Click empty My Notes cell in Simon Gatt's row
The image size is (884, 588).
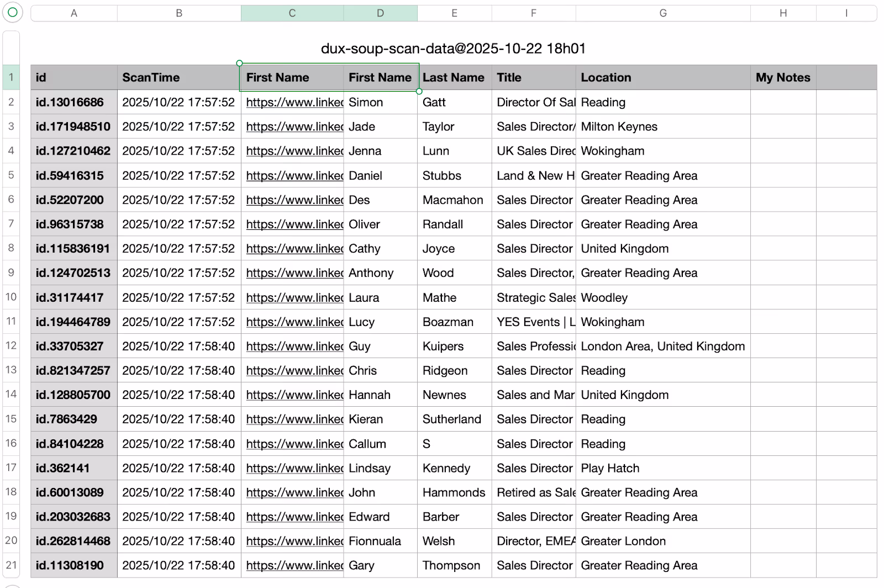[x=783, y=102]
